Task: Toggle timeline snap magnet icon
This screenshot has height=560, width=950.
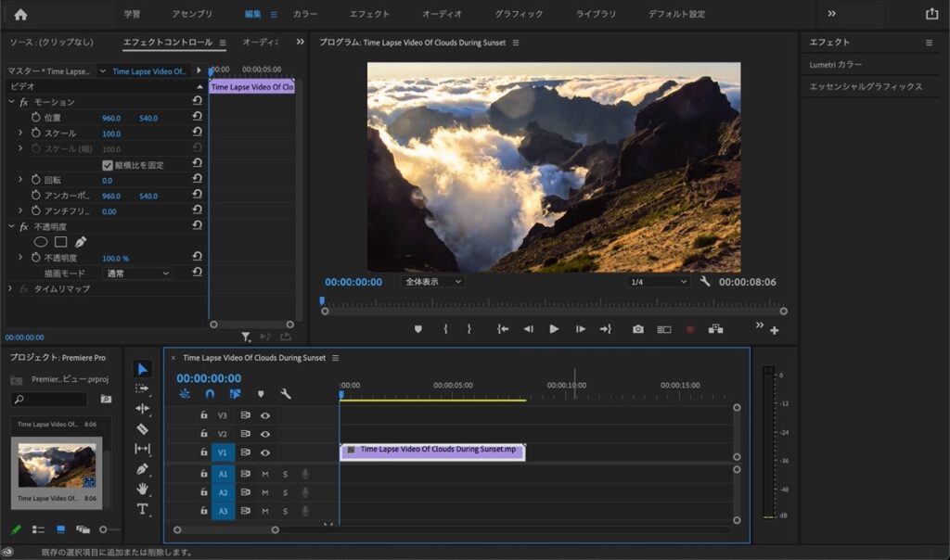Action: (x=210, y=394)
